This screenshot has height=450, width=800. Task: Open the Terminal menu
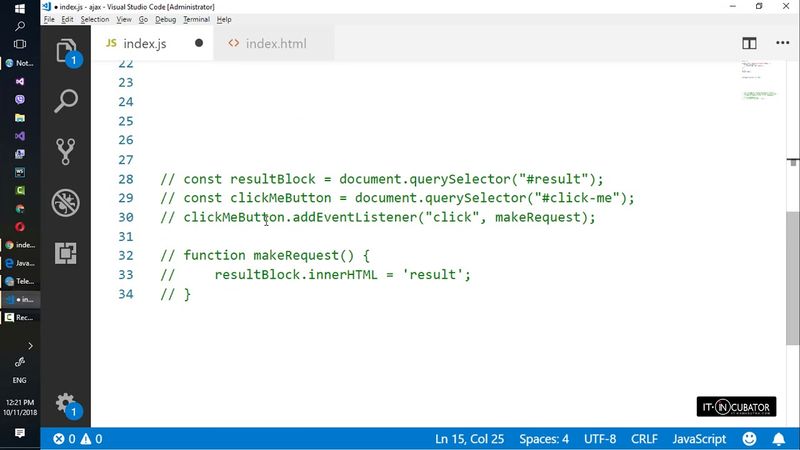click(x=195, y=19)
